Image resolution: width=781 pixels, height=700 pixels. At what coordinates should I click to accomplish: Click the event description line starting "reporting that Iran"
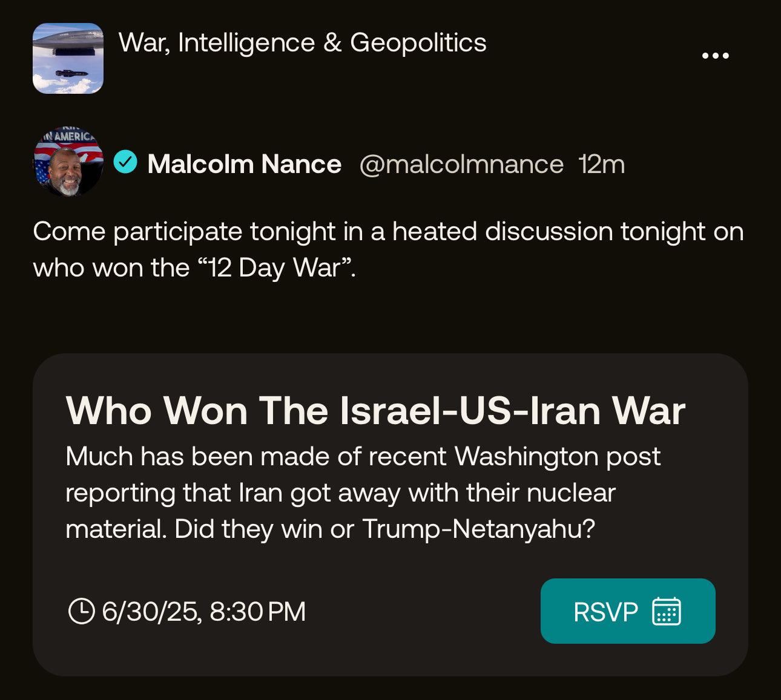(x=340, y=493)
